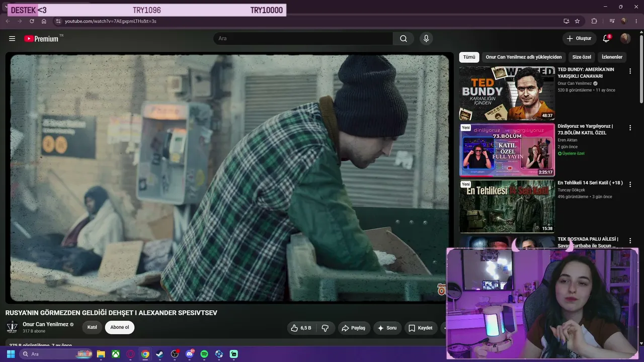Reload the page in Chrome

point(32,21)
